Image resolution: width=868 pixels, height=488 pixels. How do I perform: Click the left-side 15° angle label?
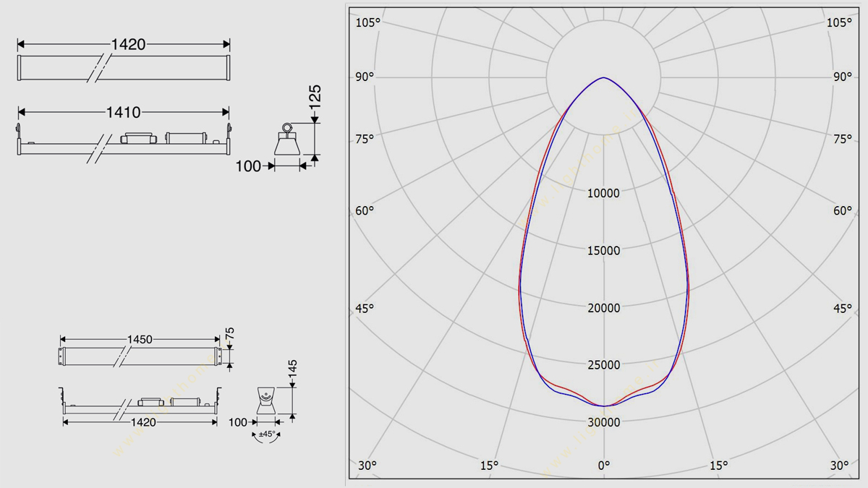click(490, 465)
